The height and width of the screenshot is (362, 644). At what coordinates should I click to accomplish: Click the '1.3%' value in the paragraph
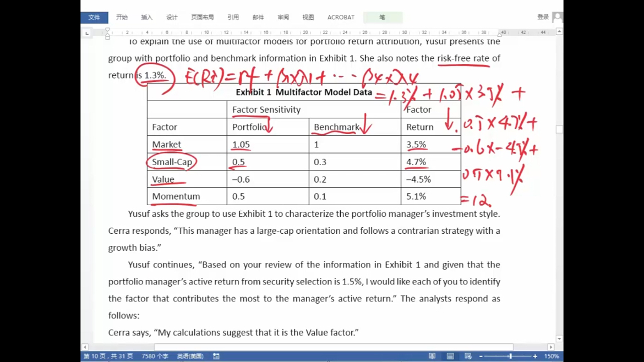pos(155,75)
